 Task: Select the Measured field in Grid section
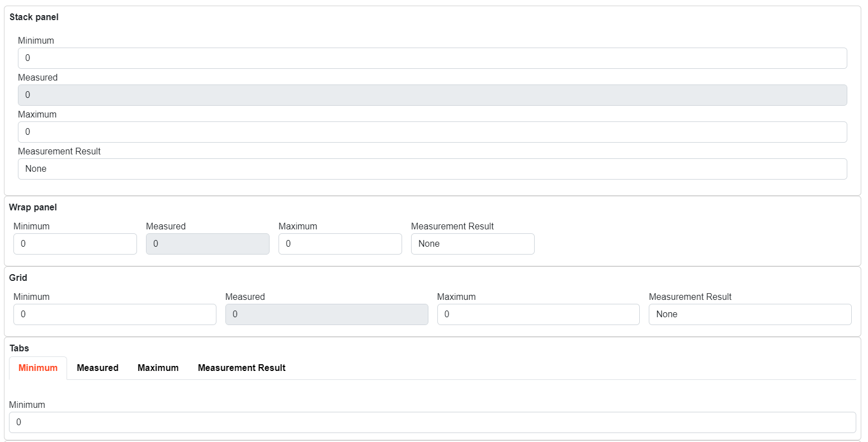tap(327, 314)
